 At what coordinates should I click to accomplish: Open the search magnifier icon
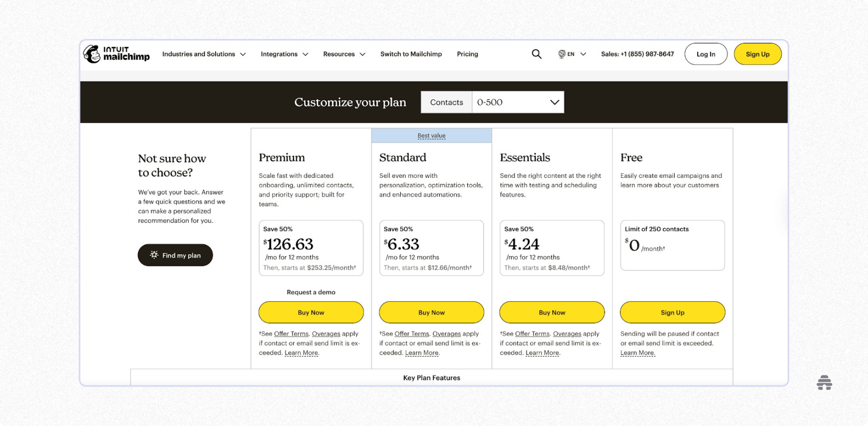pyautogui.click(x=536, y=54)
